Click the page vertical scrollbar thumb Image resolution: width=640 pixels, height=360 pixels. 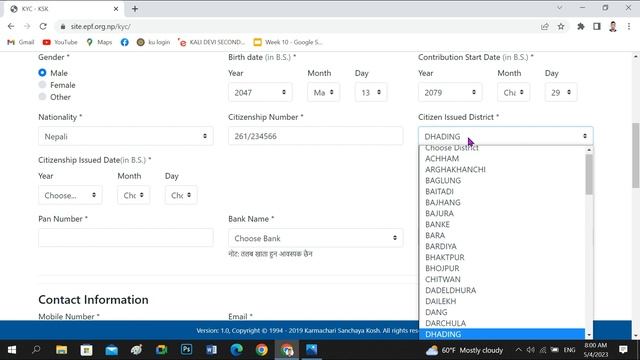coord(636,155)
